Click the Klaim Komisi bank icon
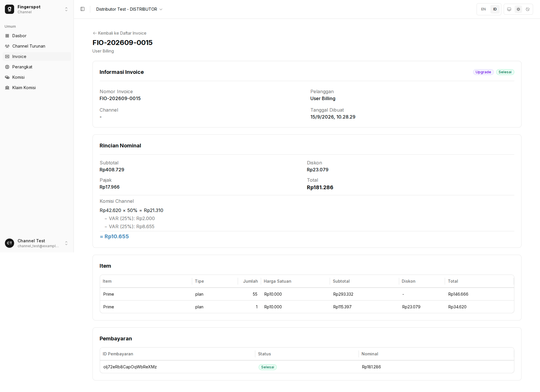540x392 pixels. coord(7,88)
